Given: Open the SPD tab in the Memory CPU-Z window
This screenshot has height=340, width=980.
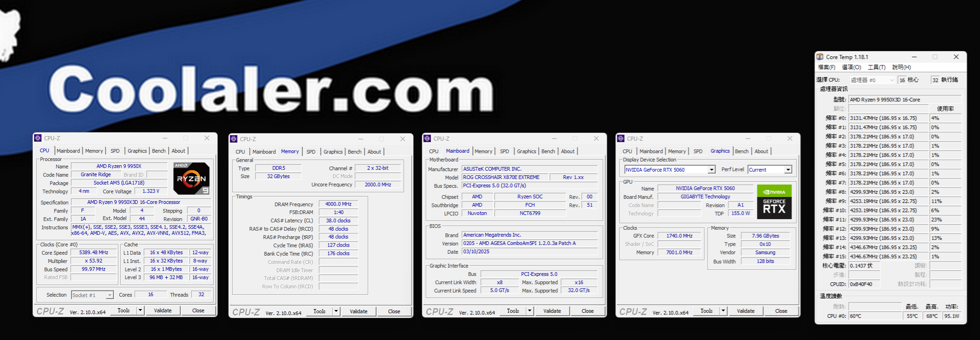Looking at the screenshot, I should pos(311,152).
